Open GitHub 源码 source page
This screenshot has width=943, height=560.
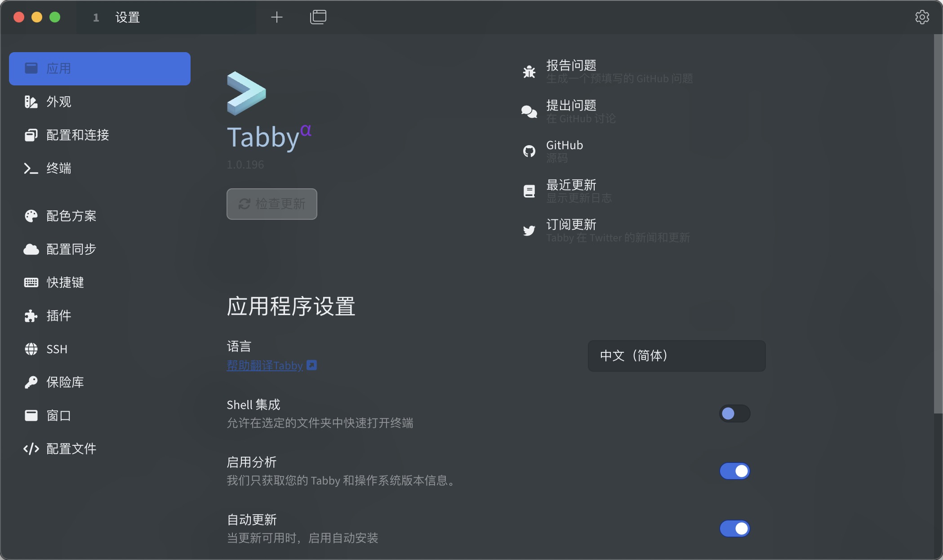pyautogui.click(x=564, y=151)
